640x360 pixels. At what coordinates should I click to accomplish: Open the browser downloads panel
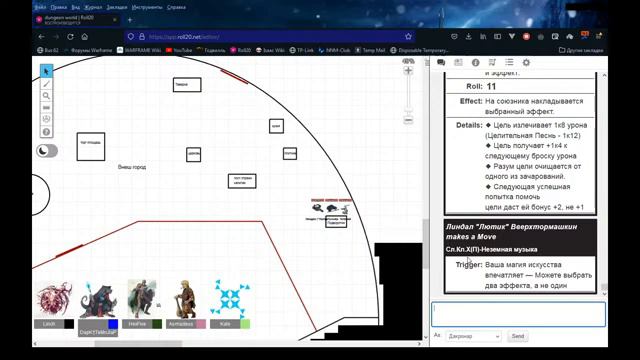tap(469, 37)
